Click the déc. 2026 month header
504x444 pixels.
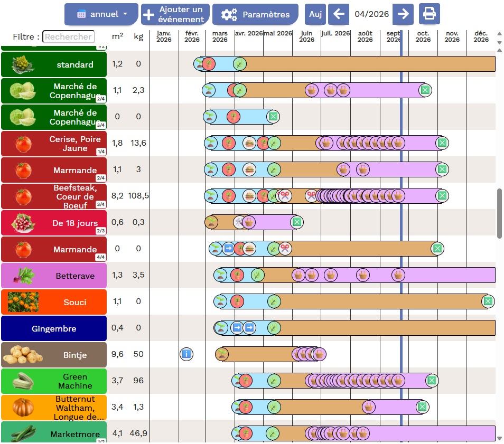pos(481,36)
